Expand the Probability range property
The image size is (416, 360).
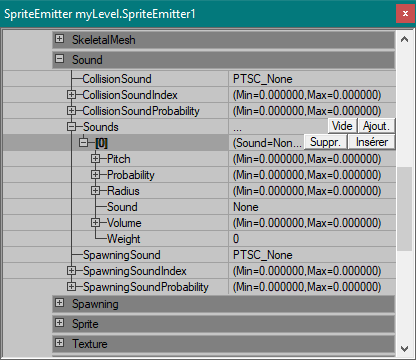click(x=95, y=175)
